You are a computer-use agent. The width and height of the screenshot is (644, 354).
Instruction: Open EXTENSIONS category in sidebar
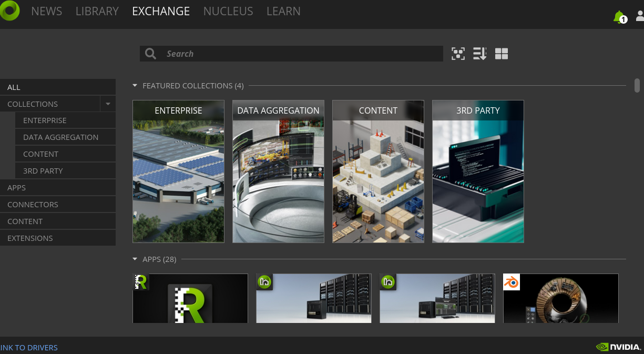[58, 238]
